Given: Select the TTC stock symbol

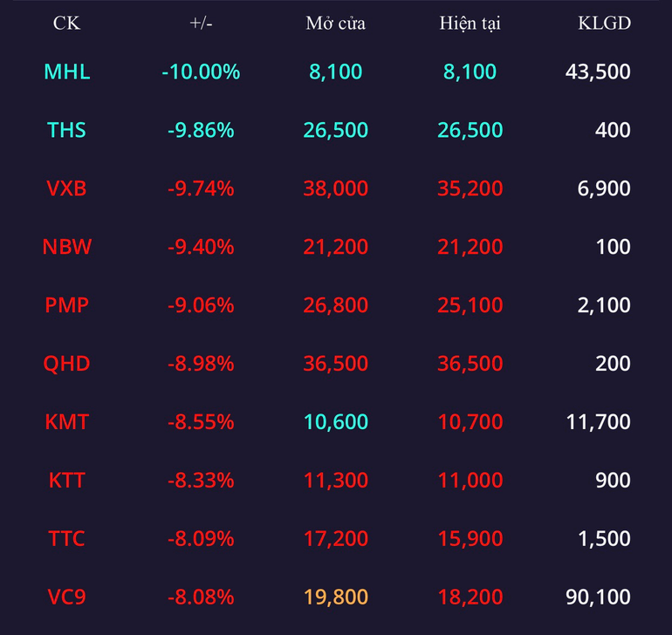Looking at the screenshot, I should [x=67, y=538].
